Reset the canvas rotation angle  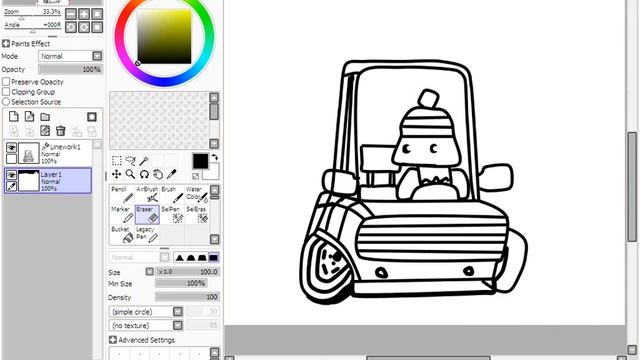click(97, 27)
